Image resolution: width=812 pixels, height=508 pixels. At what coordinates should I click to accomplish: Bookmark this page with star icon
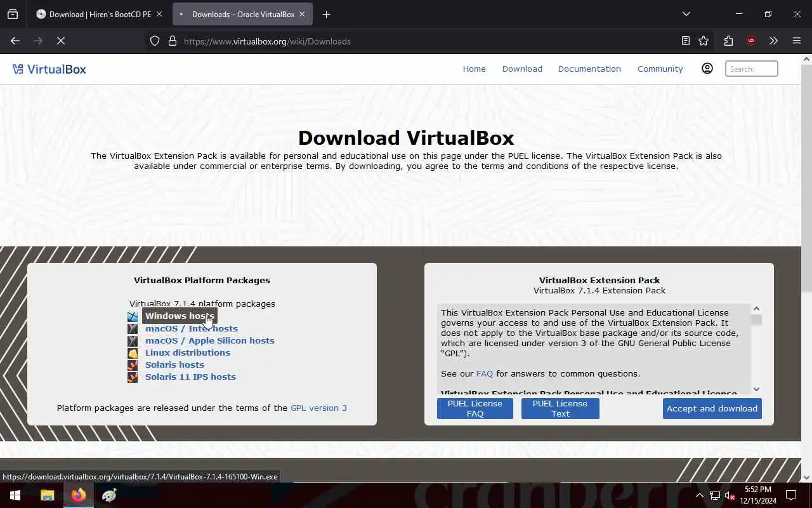tap(704, 41)
